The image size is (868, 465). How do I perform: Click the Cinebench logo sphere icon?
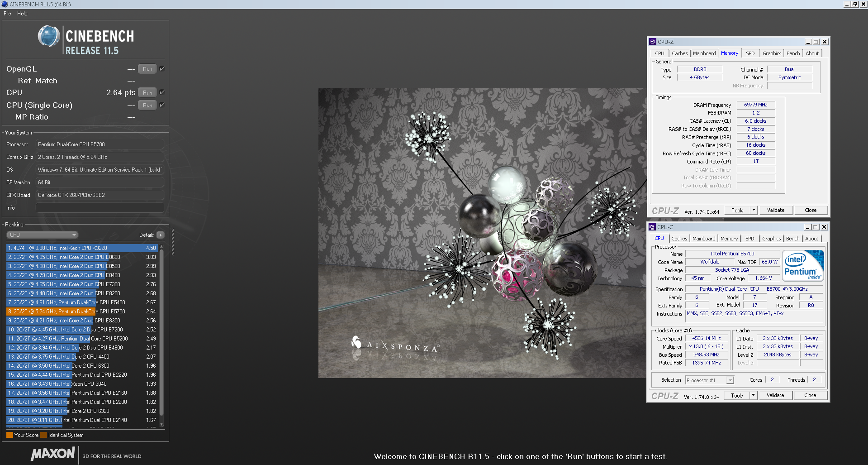coord(49,37)
